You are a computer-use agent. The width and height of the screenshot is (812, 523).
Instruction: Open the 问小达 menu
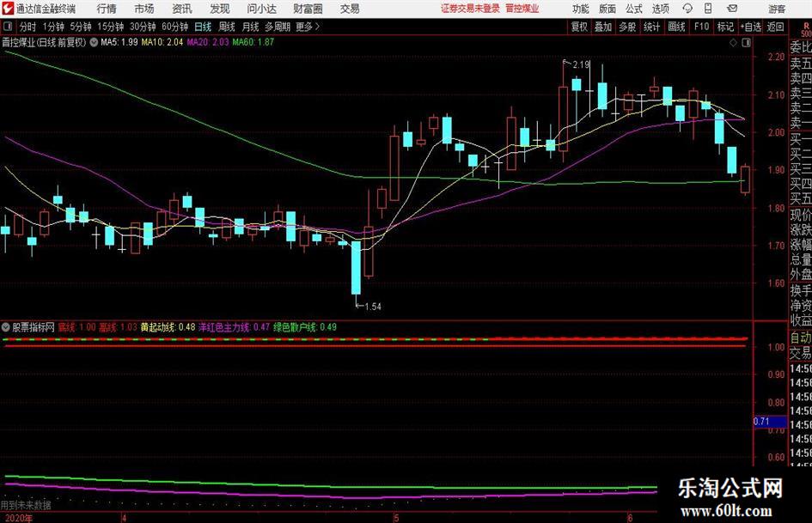pos(261,9)
